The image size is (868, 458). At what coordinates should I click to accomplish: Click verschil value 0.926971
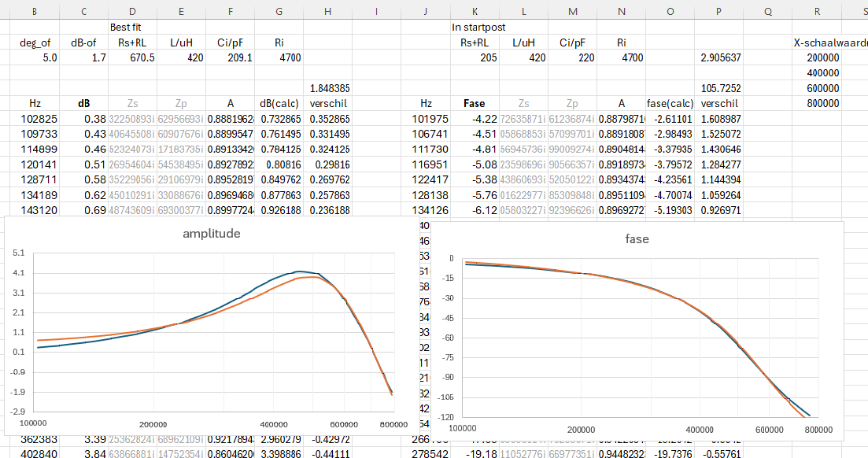coord(718,210)
